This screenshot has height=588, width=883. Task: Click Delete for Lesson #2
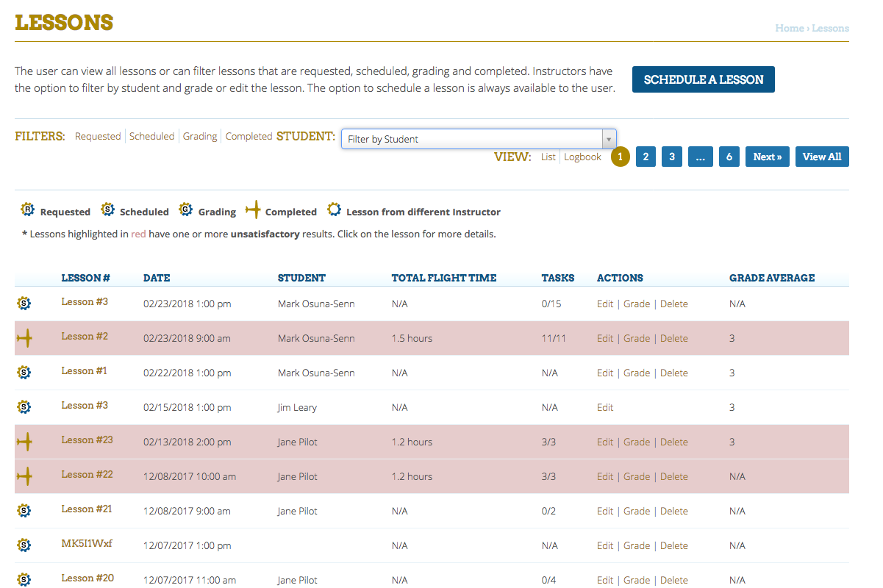click(673, 339)
